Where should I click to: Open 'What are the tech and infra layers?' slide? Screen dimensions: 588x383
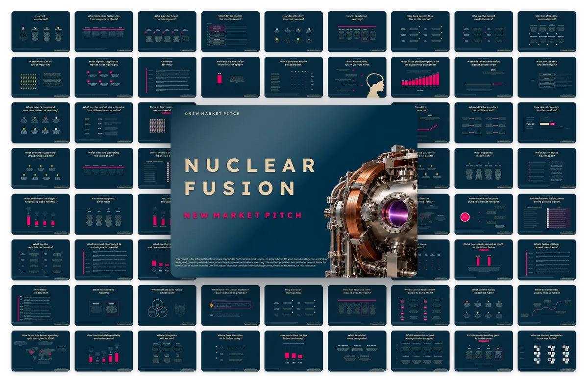(x=547, y=77)
